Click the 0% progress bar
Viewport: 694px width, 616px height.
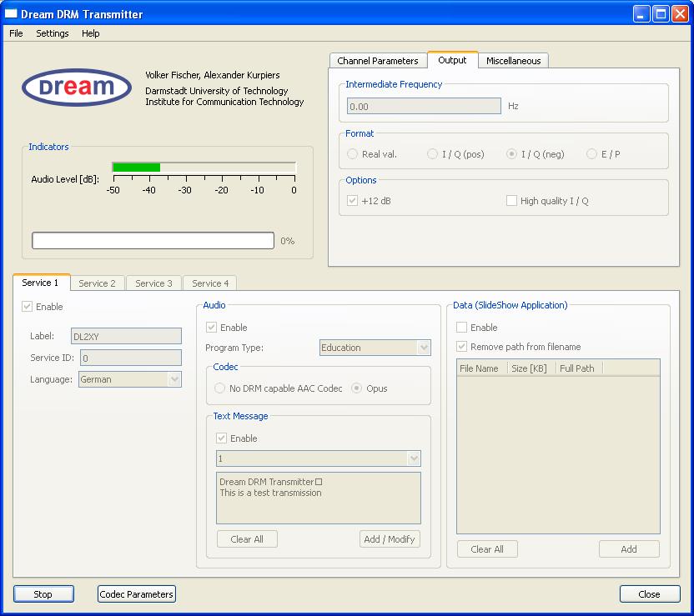[153, 241]
